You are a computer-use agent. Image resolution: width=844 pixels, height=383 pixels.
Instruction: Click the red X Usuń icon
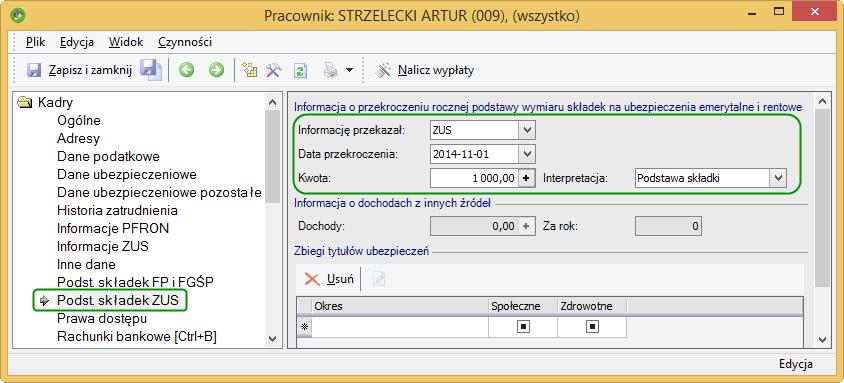click(312, 279)
